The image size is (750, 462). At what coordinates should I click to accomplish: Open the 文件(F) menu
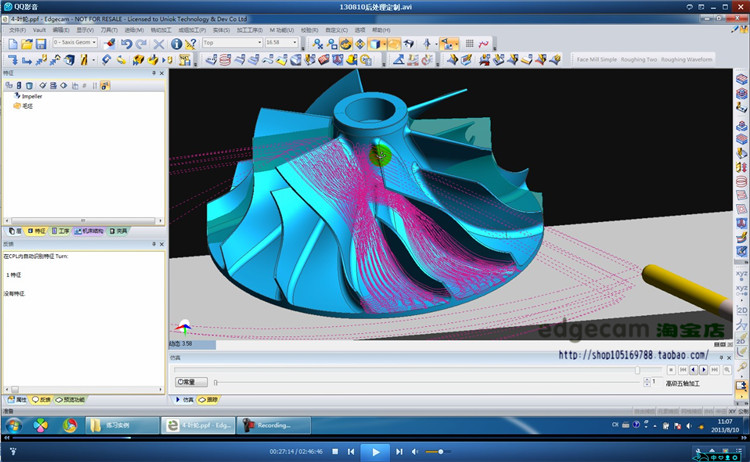coord(18,30)
